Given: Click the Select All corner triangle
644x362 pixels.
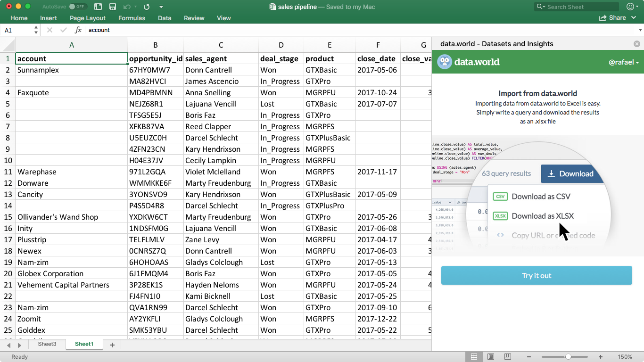Looking at the screenshot, I should [8, 45].
